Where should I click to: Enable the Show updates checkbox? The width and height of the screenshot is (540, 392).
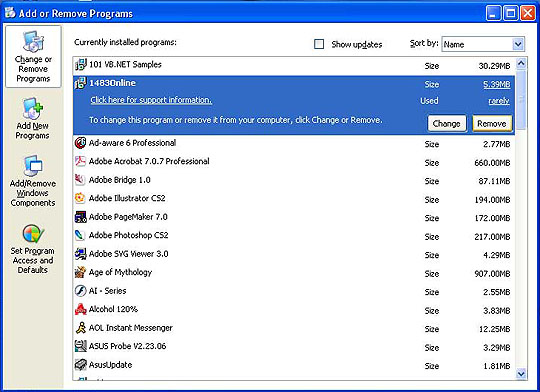coord(319,44)
